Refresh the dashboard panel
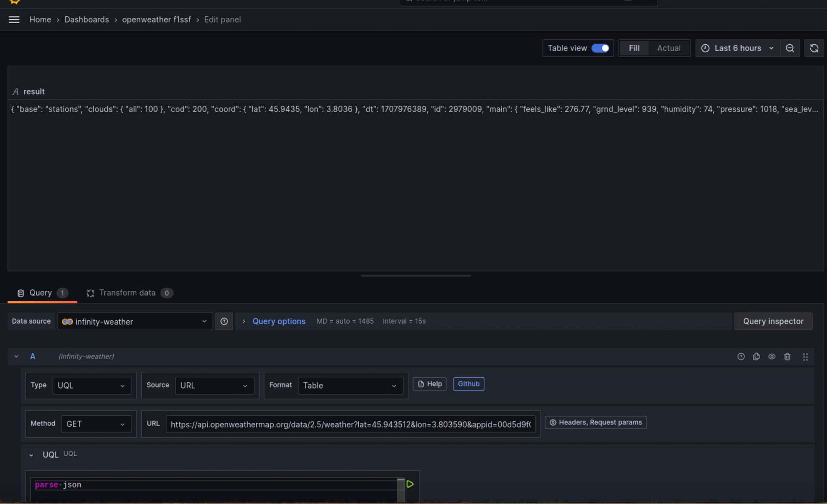This screenshot has width=827, height=504. [x=814, y=48]
